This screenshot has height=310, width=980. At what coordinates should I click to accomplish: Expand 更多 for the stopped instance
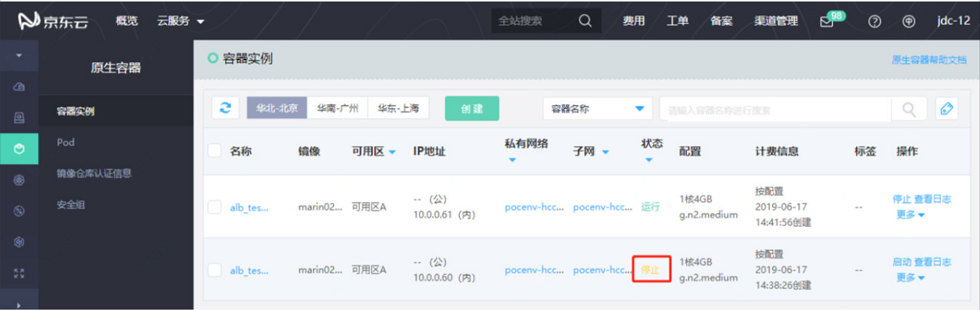910,277
